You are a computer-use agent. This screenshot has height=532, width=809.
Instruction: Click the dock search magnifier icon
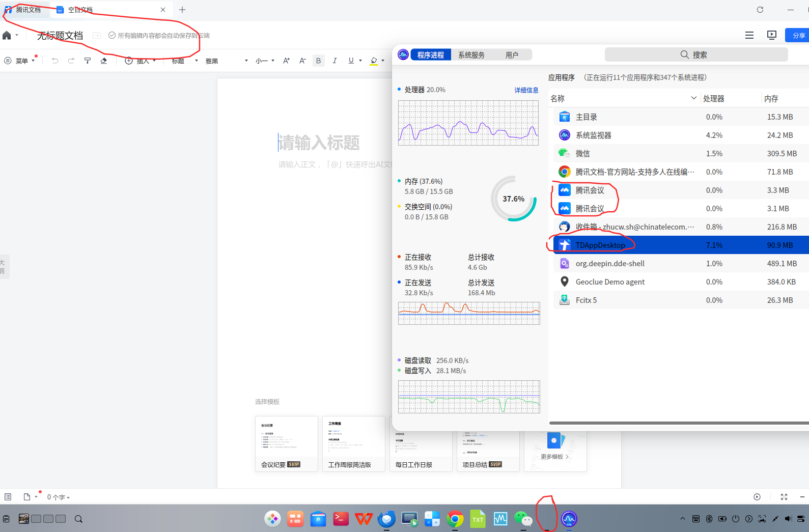tap(78, 519)
